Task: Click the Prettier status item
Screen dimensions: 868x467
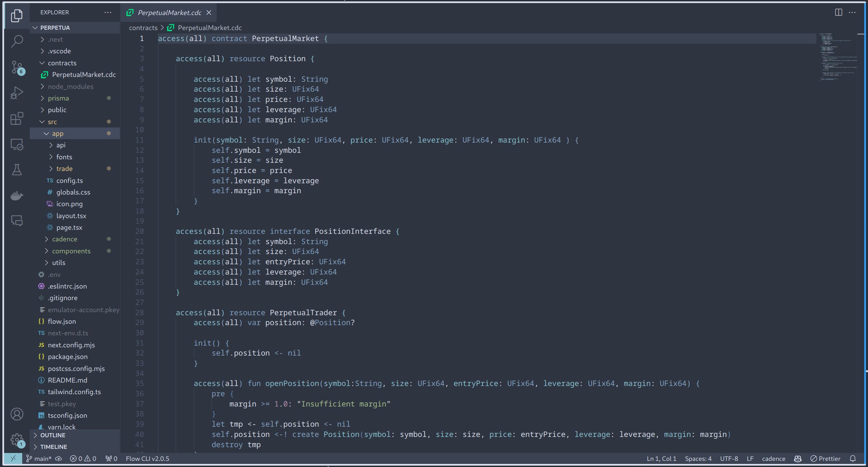Action: 825,458
